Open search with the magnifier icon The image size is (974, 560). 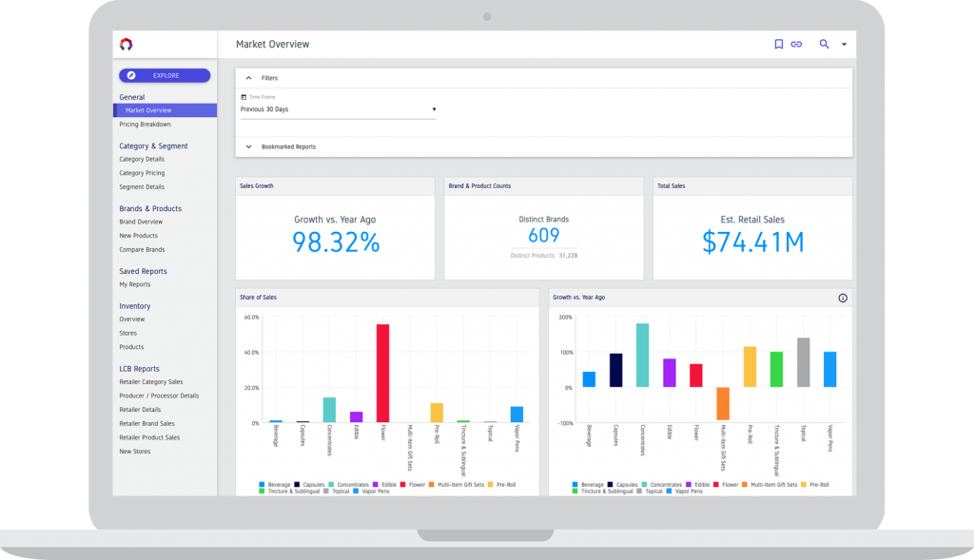pyautogui.click(x=824, y=44)
